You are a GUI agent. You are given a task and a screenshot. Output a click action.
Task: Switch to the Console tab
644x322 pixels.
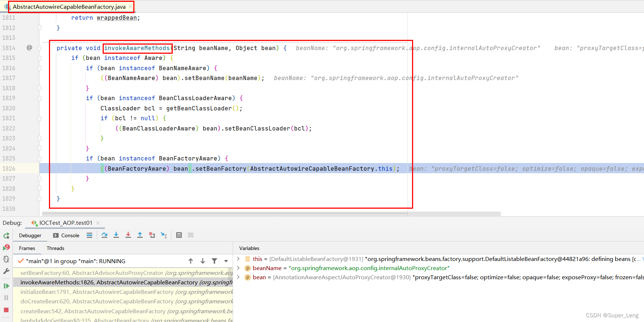tap(66, 235)
